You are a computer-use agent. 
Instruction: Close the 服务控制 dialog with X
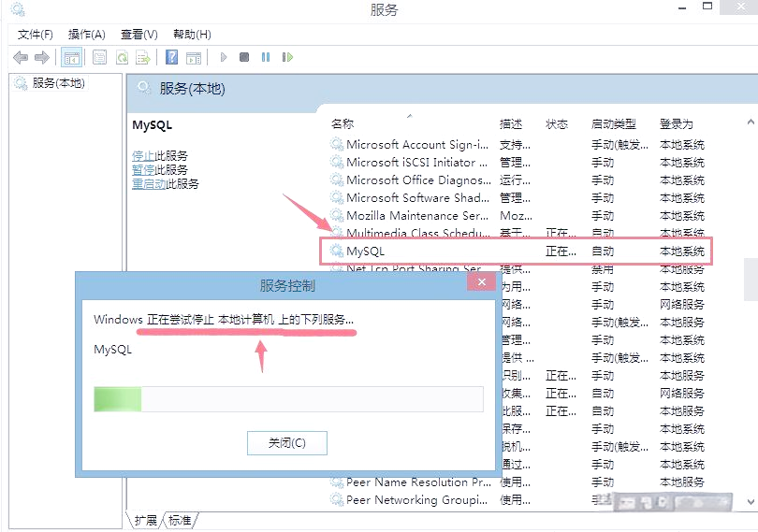(x=482, y=281)
